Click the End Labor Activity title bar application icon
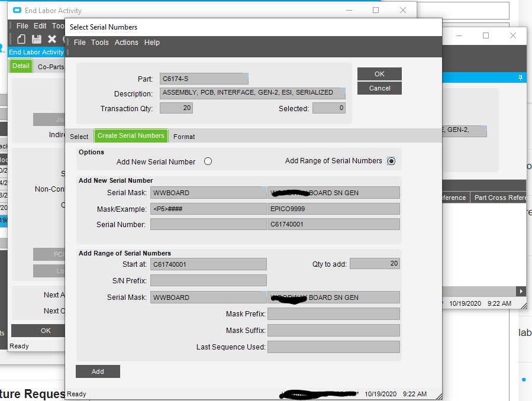This screenshot has height=401, width=532. [x=16, y=10]
